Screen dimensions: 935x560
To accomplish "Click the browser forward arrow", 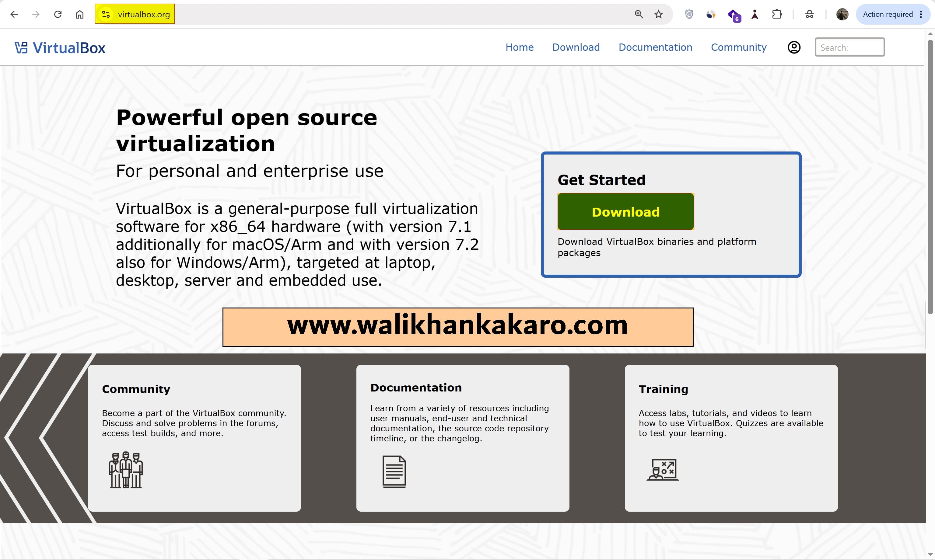I will tap(36, 14).
